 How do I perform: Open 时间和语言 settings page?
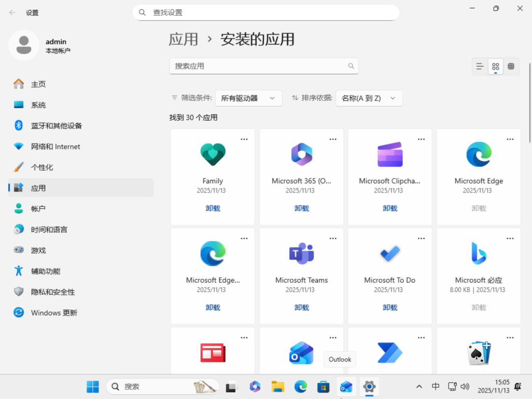pyautogui.click(x=81, y=230)
